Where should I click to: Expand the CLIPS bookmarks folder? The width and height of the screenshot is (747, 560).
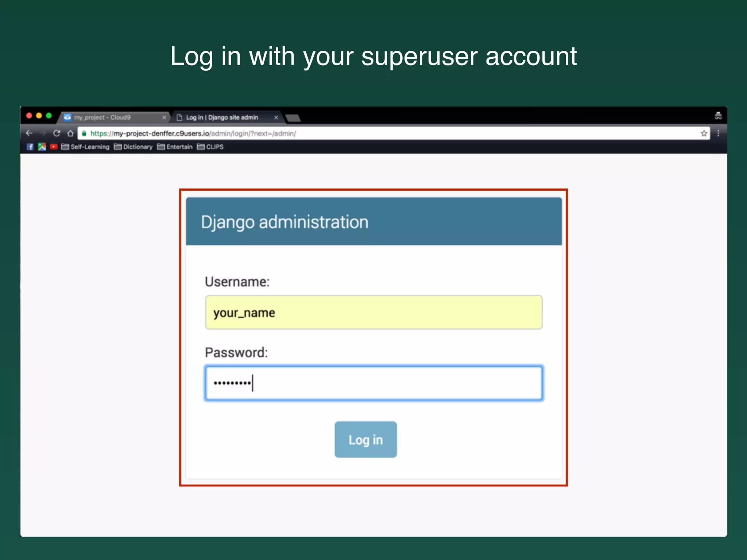click(210, 147)
